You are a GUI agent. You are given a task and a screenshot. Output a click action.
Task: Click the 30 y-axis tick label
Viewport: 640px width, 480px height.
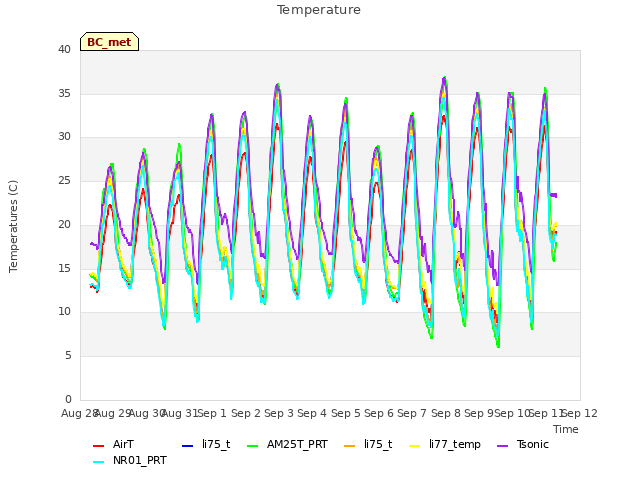tap(64, 137)
